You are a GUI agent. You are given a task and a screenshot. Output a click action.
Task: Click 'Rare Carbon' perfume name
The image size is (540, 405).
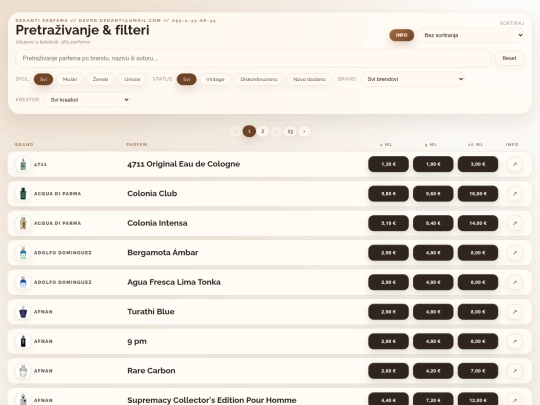pos(151,371)
